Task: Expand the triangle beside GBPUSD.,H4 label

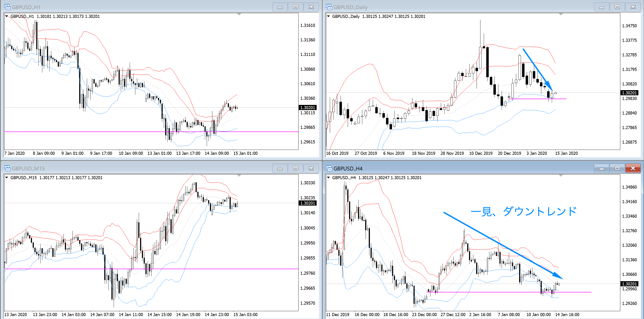Action: click(x=328, y=177)
